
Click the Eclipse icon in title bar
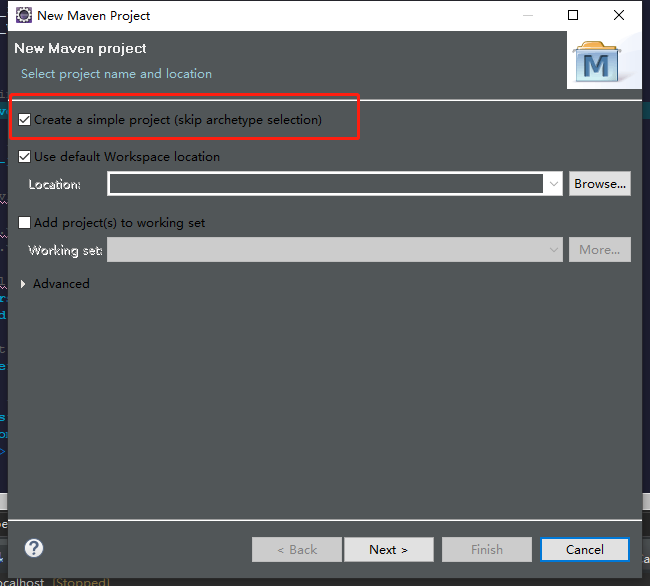tap(24, 15)
